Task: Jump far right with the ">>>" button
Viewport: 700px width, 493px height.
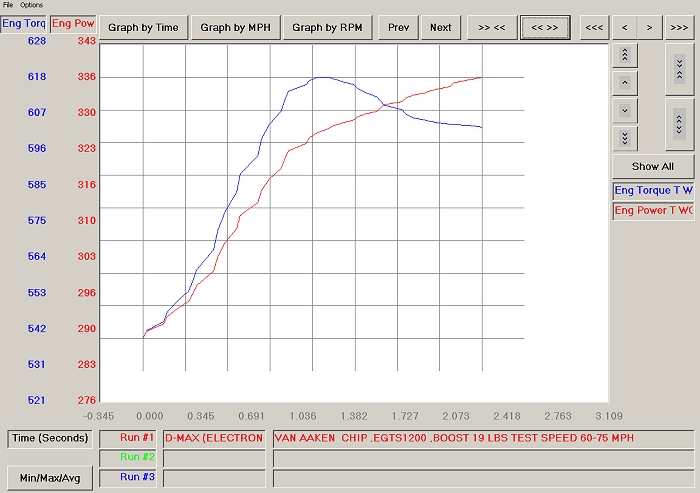Action: point(678,27)
